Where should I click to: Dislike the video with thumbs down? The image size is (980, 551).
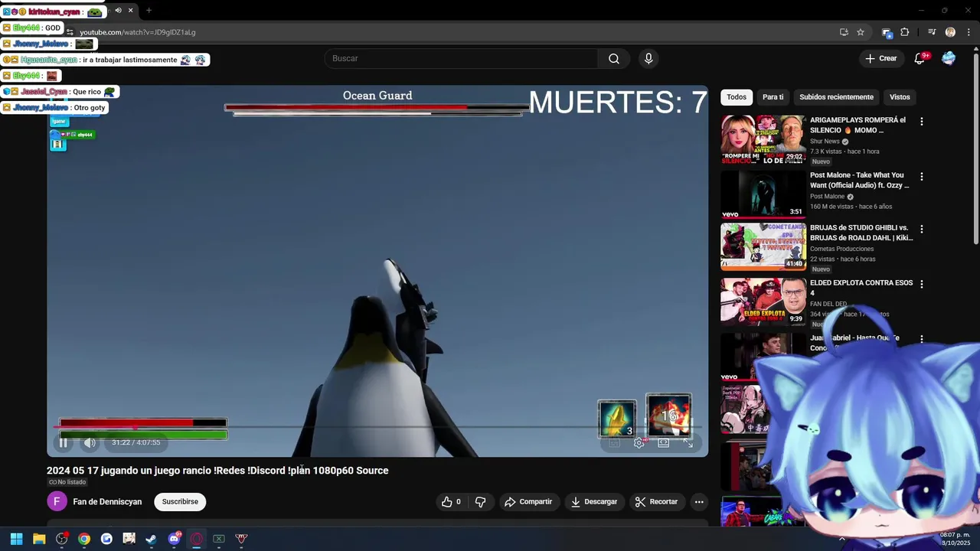coord(481,502)
